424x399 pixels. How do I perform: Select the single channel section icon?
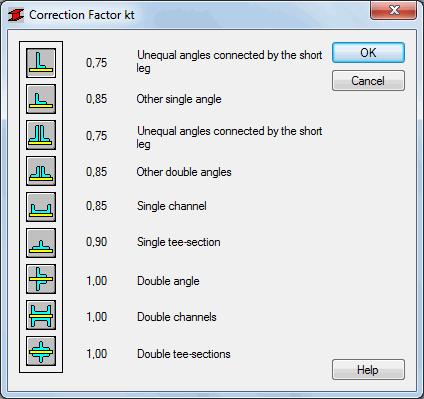tap(41, 207)
